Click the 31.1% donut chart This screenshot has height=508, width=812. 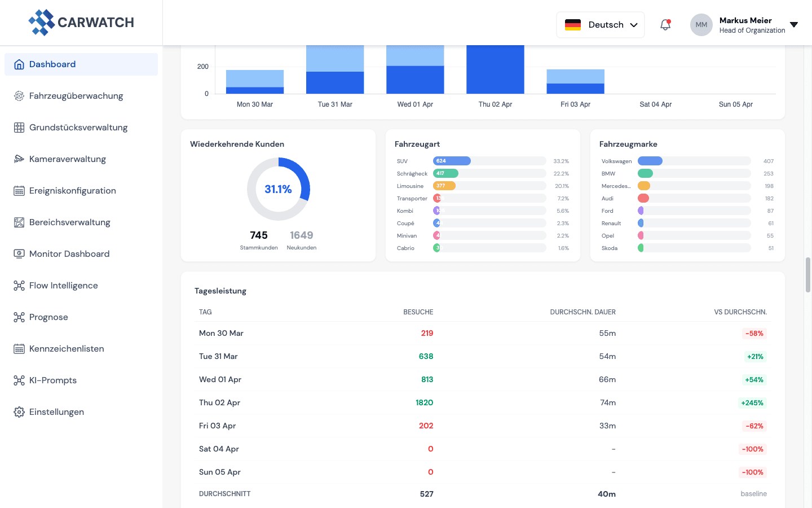tap(278, 189)
